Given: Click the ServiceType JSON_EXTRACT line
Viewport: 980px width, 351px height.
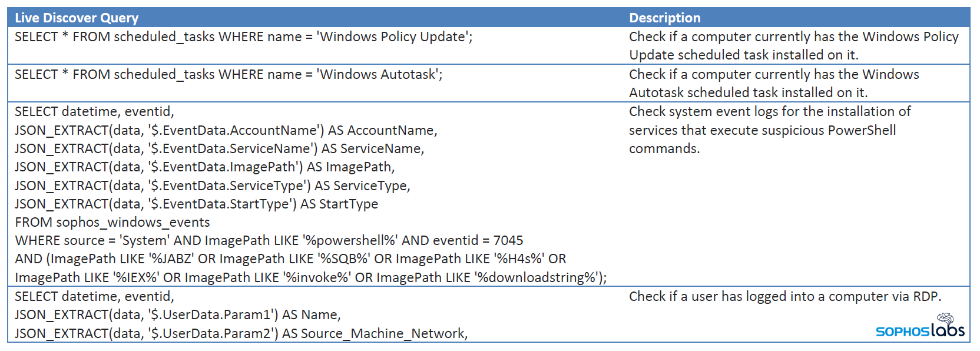Looking at the screenshot, I should pos(212,186).
